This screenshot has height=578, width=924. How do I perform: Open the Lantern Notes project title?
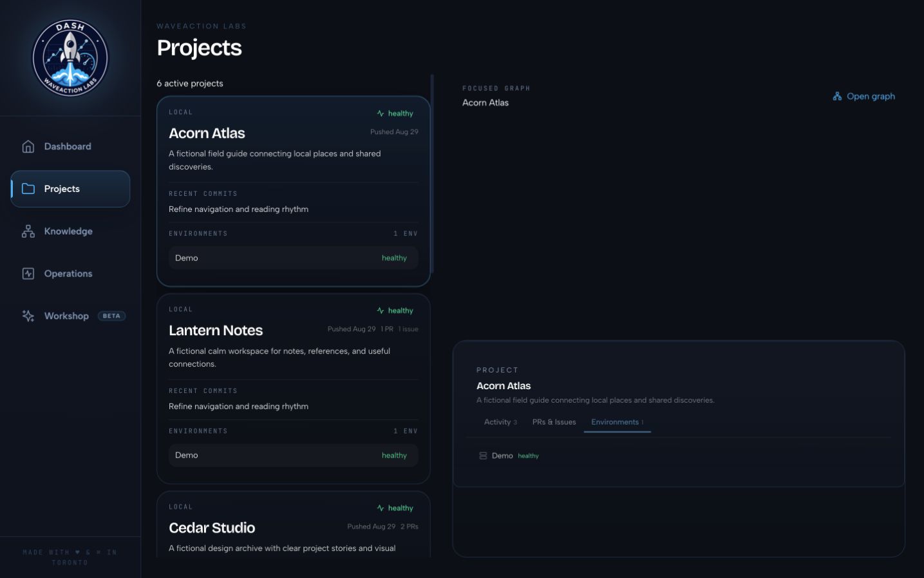[216, 331]
